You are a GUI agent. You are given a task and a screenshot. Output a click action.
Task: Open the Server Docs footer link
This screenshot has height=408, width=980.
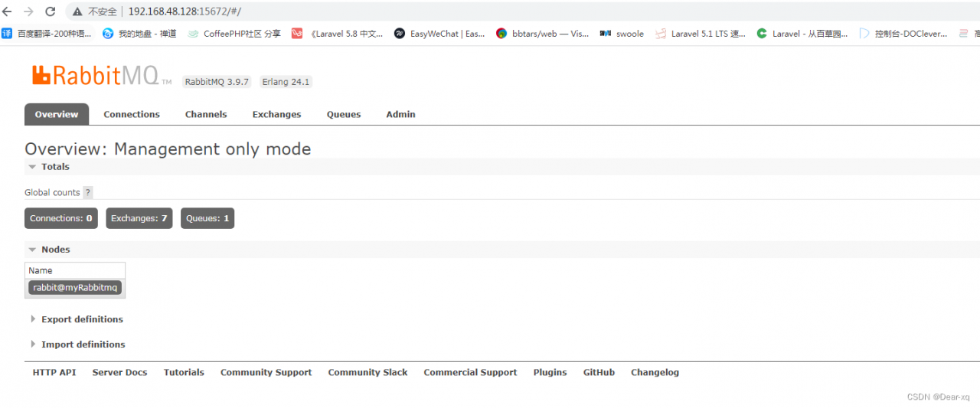click(x=119, y=372)
